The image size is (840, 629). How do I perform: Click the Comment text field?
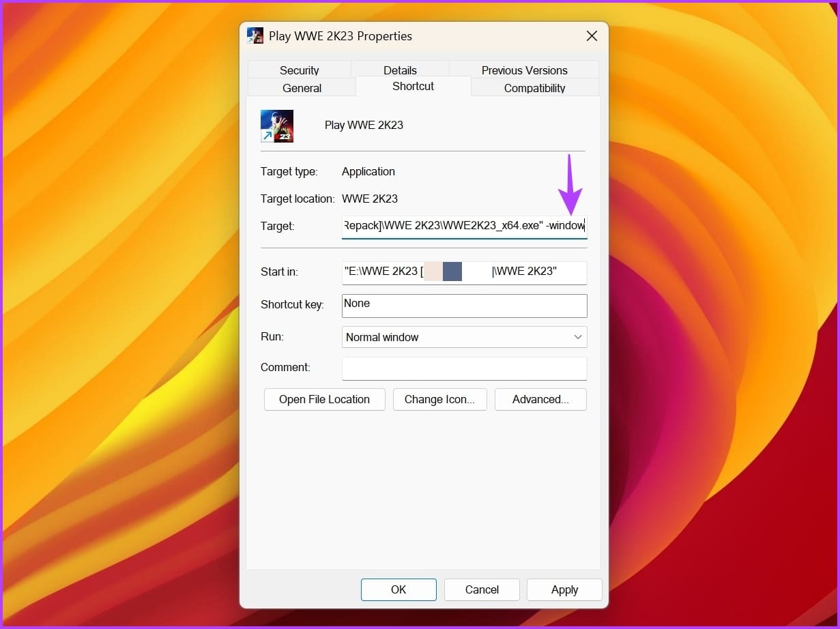pos(464,368)
